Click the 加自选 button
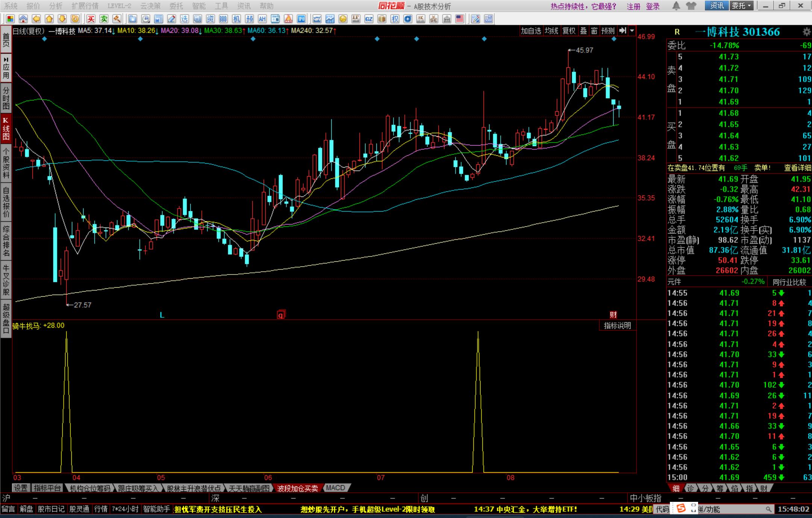 (531, 31)
